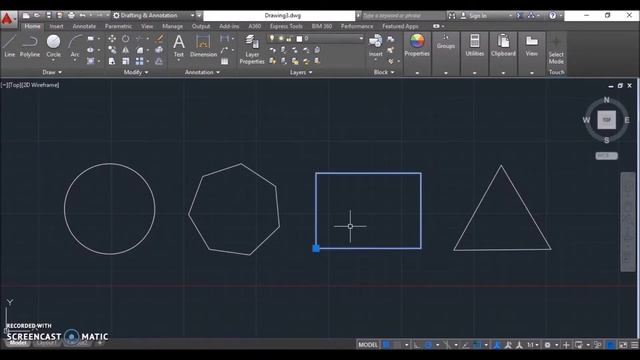Switch to the Annotate tab
The height and width of the screenshot is (360, 640).
pyautogui.click(x=84, y=26)
